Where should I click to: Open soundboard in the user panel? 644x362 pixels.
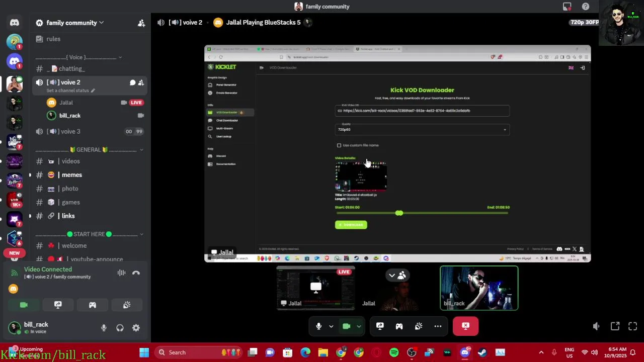tap(127, 305)
